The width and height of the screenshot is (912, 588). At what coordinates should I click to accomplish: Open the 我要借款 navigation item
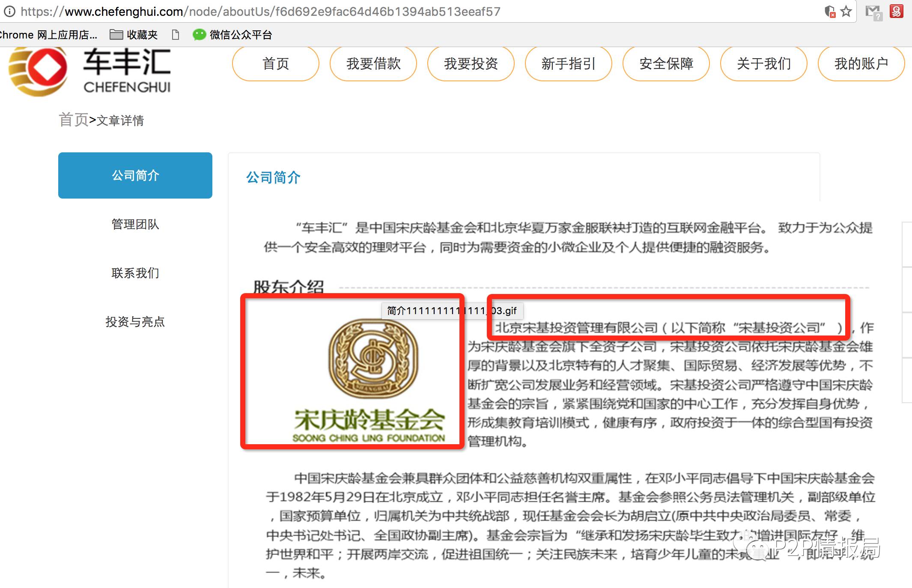tap(373, 64)
